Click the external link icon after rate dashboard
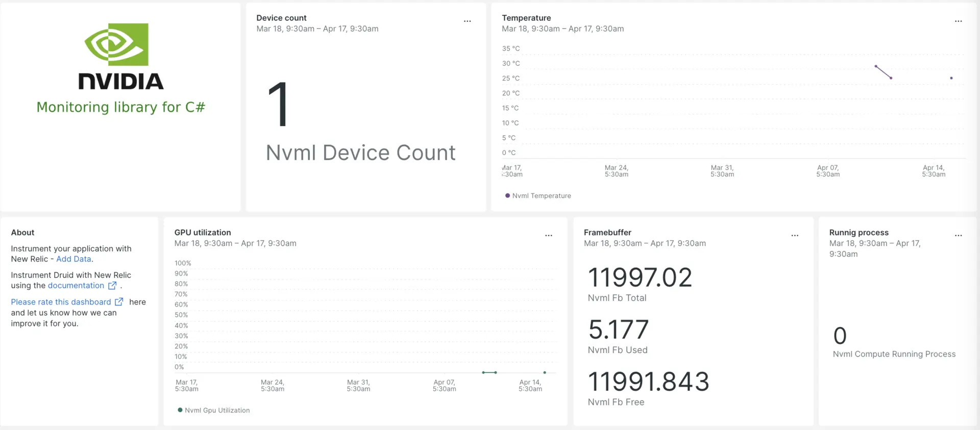980x430 pixels. (119, 302)
